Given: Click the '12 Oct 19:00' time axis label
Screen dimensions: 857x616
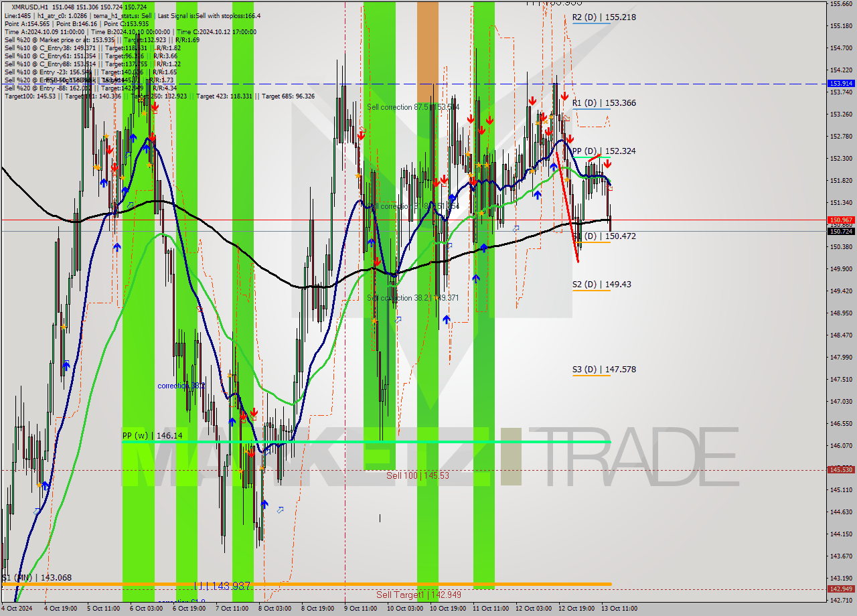Looking at the screenshot, I should (576, 609).
